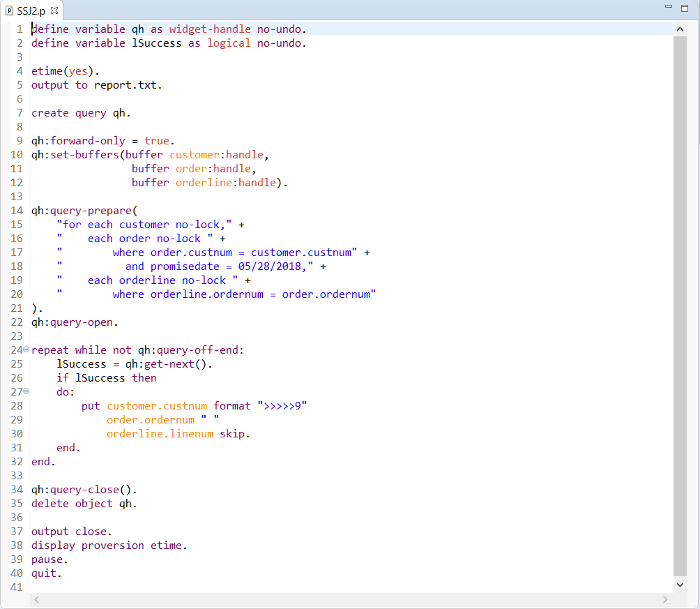This screenshot has width=700, height=609.
Task: Click the SSJ2.p file icon in the tab
Action: 9,11
